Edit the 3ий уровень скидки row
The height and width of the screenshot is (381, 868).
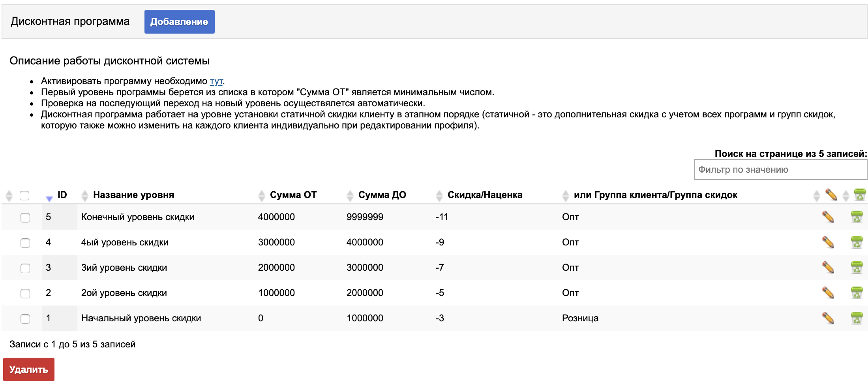coord(828,268)
